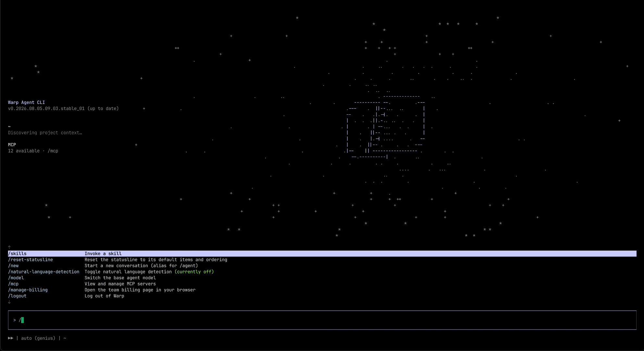Click 'Switch the base agent model' description
This screenshot has width=644, height=351.
tap(120, 278)
